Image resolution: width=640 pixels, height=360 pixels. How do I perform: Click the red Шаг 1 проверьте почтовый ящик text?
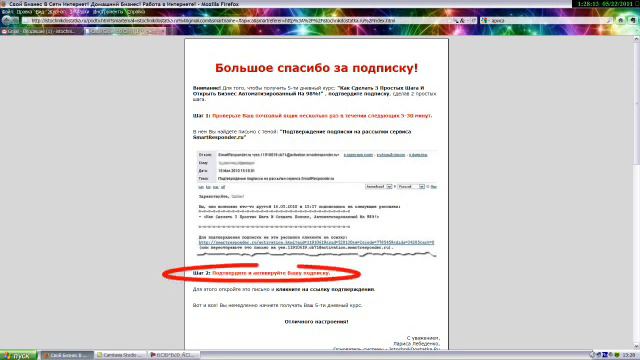tap(322, 116)
